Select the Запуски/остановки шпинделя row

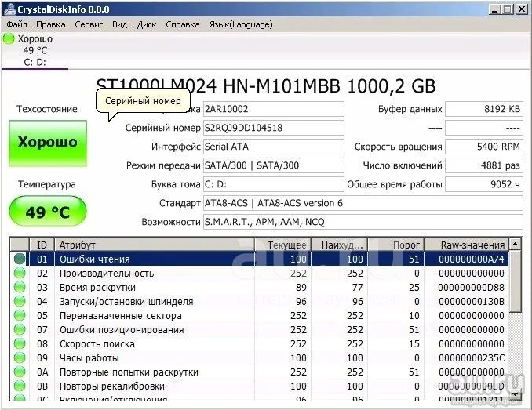260,301
